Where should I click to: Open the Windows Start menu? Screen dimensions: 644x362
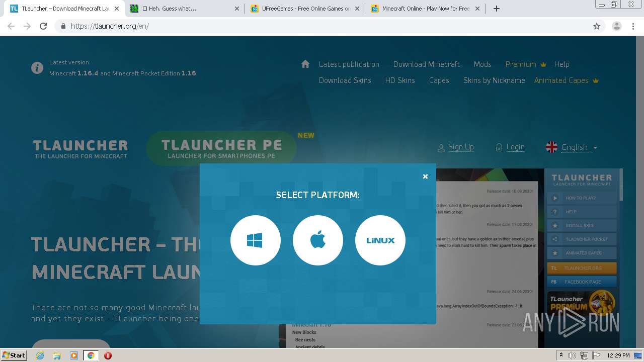click(x=14, y=355)
